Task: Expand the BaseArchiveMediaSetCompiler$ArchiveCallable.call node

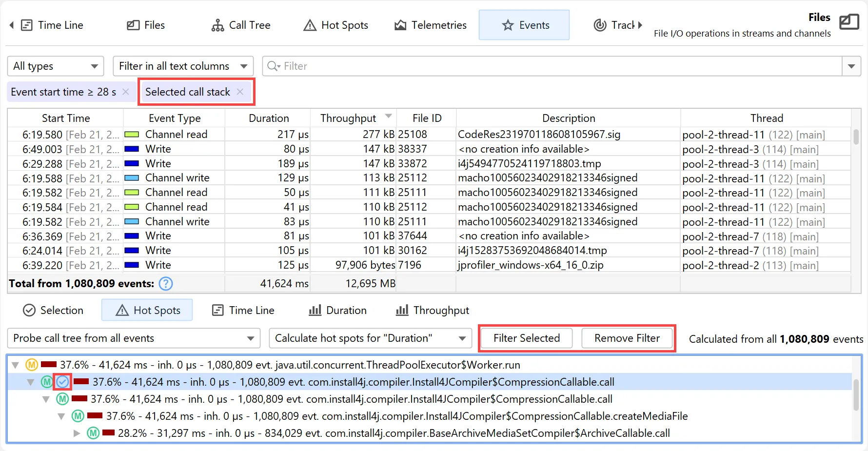Action: (77, 433)
